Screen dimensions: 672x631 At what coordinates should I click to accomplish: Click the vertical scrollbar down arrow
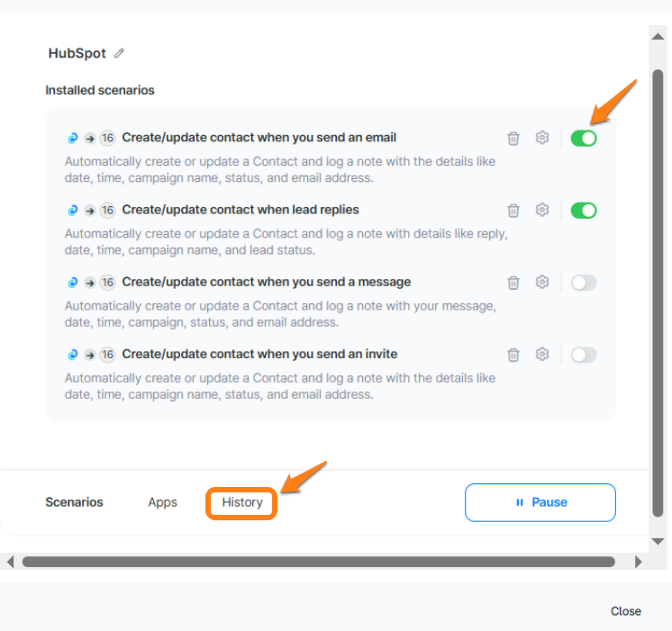coord(658,541)
